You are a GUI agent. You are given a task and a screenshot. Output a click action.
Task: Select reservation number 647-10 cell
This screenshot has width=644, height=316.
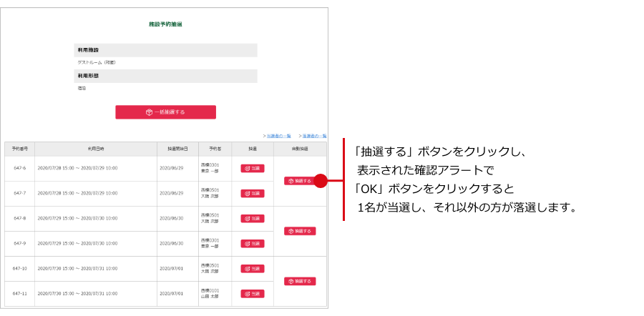point(20,269)
